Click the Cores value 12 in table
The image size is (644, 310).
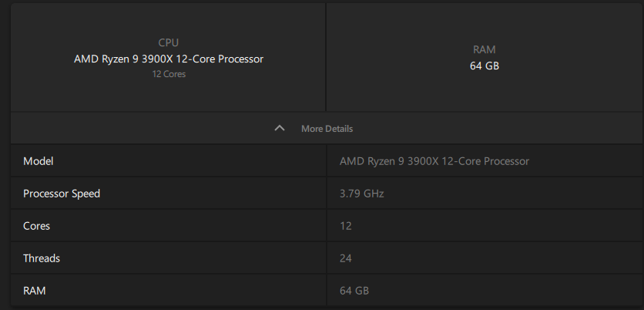346,226
